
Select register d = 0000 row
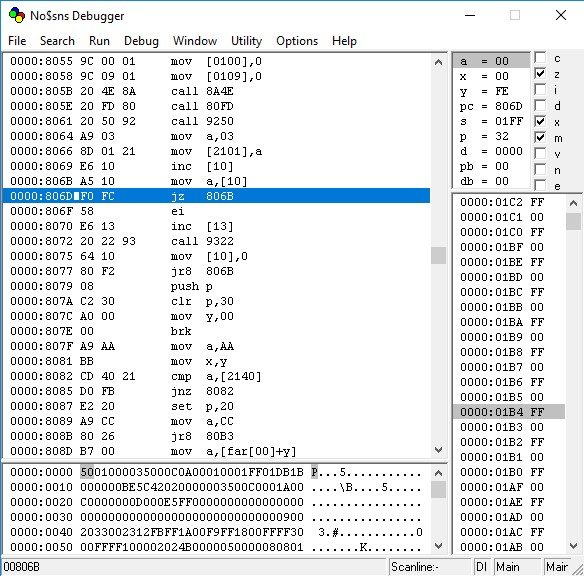pos(491,151)
